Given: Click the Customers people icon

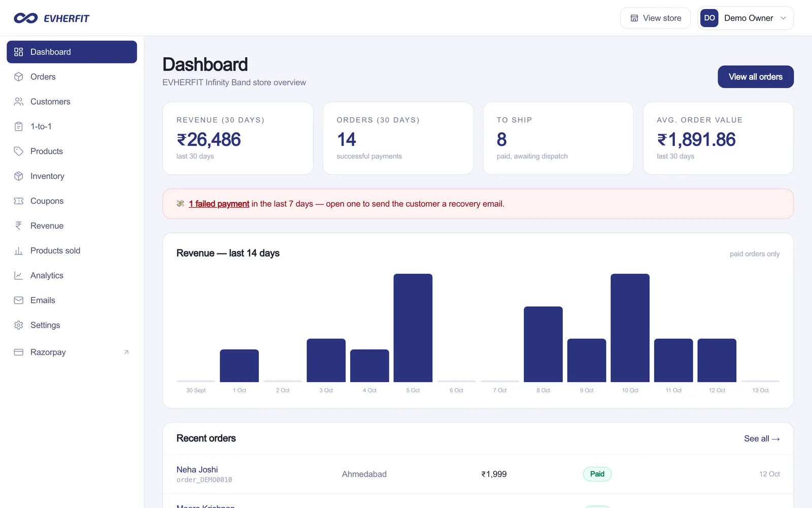Looking at the screenshot, I should pyautogui.click(x=19, y=102).
